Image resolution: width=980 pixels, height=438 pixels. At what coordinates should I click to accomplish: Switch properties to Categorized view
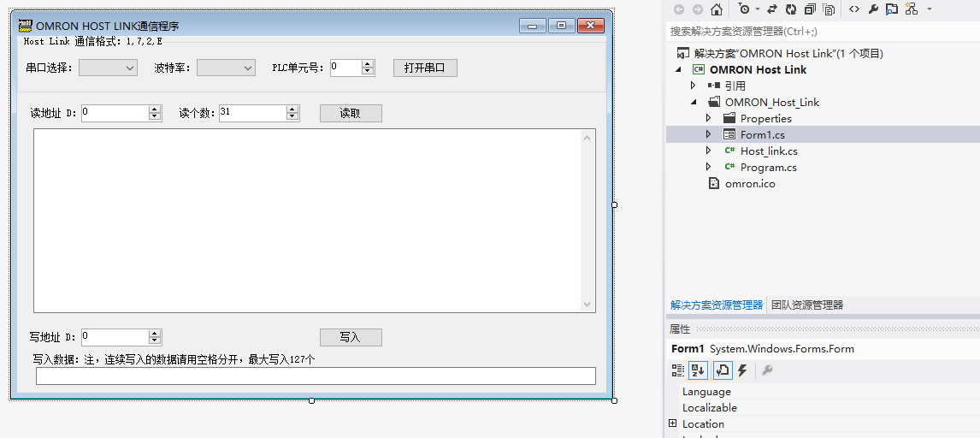coord(678,370)
